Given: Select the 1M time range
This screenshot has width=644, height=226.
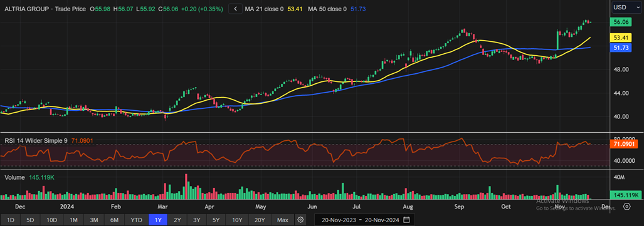Looking at the screenshot, I should click(x=73, y=220).
